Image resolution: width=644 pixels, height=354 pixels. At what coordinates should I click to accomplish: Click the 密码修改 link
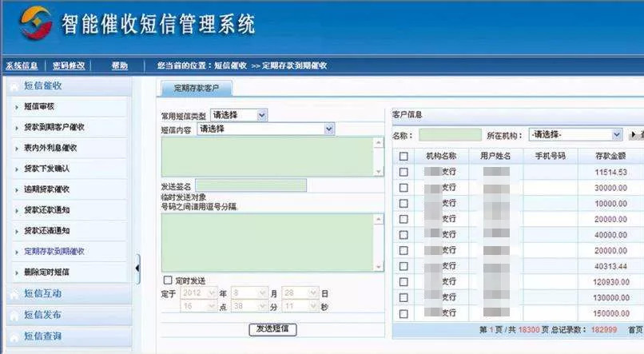69,66
